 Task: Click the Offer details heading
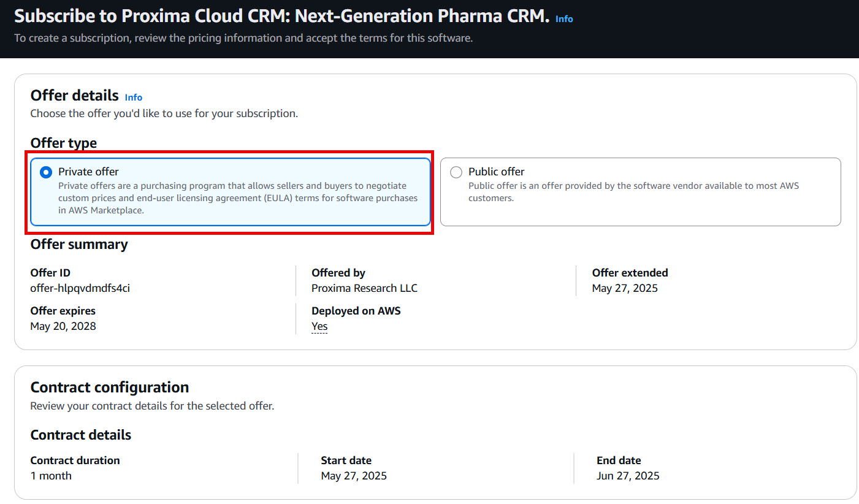(75, 96)
